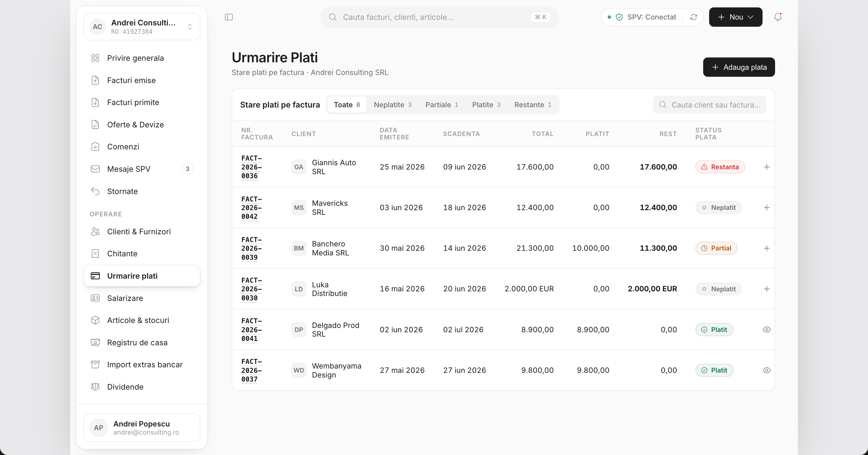Open Privire generala dashboard
Viewport: 868px width, 455px height.
point(142,58)
